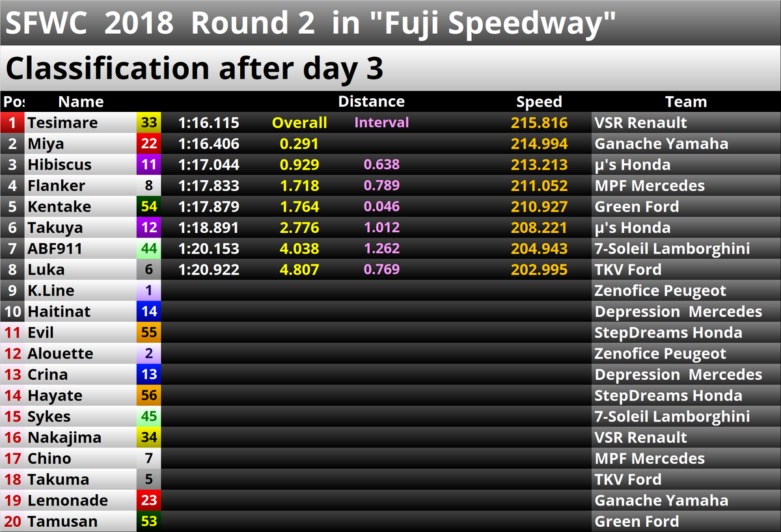Click lap time 1:20.153
This screenshot has height=532, width=781.
(209, 248)
